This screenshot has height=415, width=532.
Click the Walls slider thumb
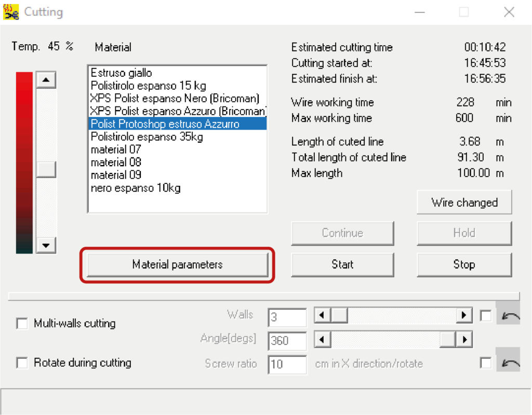339,315
